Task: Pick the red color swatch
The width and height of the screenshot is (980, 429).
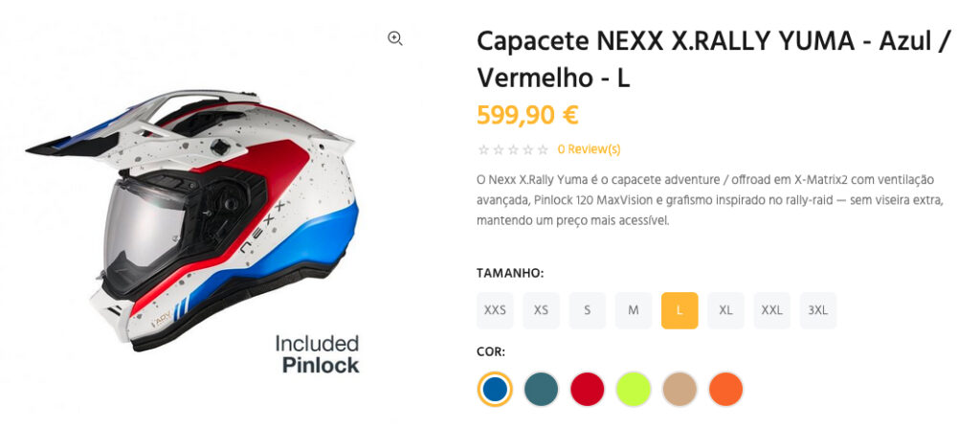Action: coord(588,389)
